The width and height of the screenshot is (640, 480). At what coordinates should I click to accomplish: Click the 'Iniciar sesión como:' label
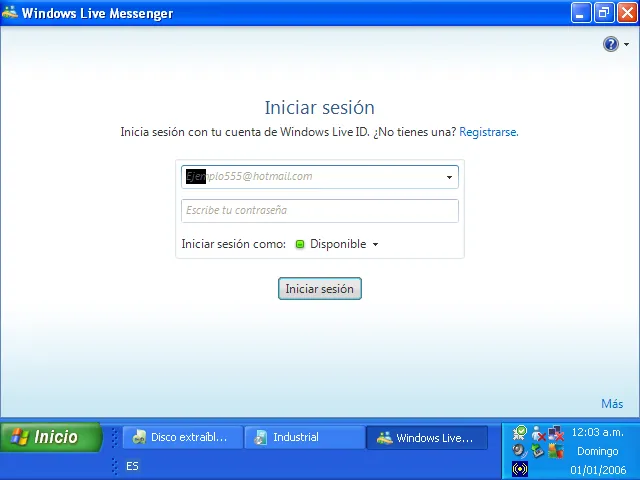(233, 244)
